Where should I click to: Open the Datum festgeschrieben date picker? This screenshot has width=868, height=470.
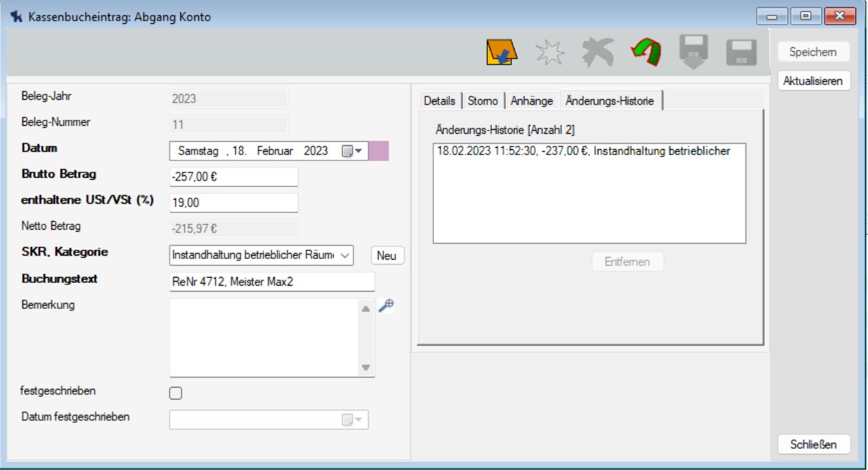pyautogui.click(x=353, y=419)
